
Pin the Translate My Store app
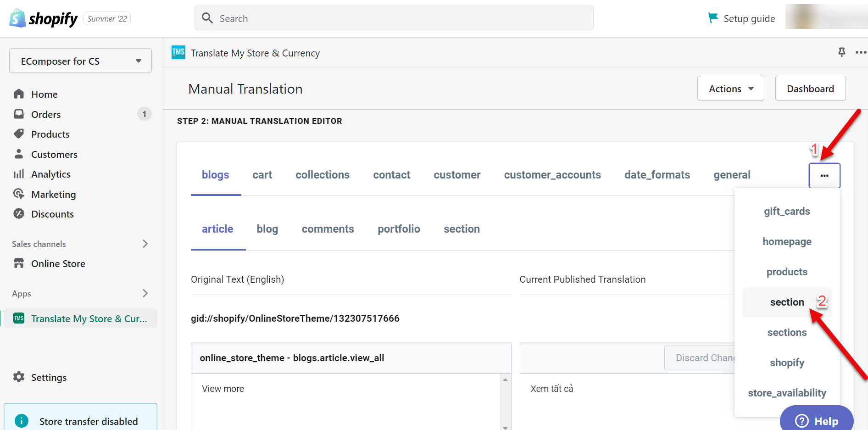point(841,52)
